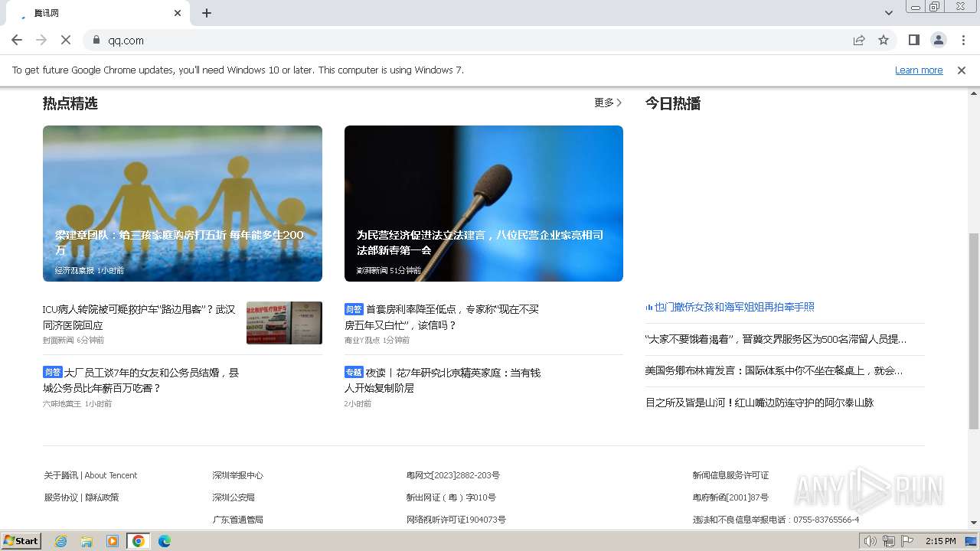Stop loading the page
The width and height of the screenshot is (980, 551).
(66, 40)
